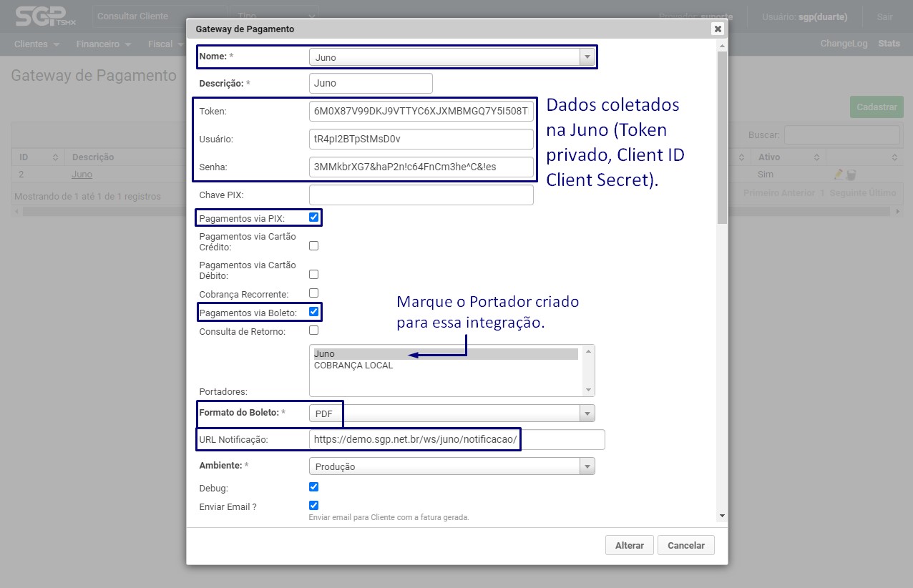Close the Gateway de Pagamento dialog

718,29
